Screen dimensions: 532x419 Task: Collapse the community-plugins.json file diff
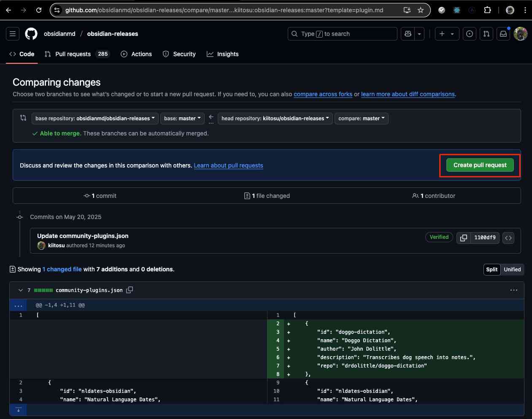pyautogui.click(x=21, y=290)
